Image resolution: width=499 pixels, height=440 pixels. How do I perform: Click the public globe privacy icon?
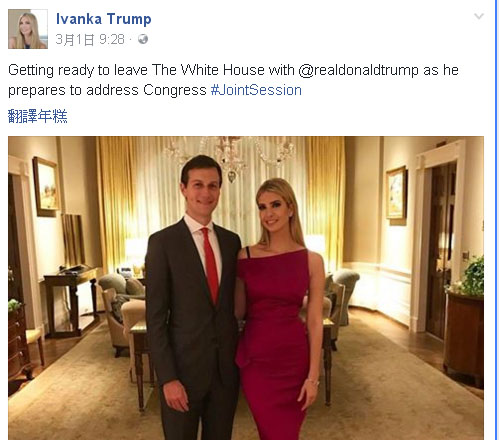point(143,39)
